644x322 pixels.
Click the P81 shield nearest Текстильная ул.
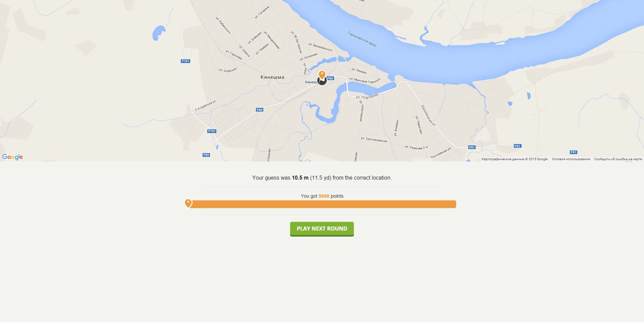(472, 147)
